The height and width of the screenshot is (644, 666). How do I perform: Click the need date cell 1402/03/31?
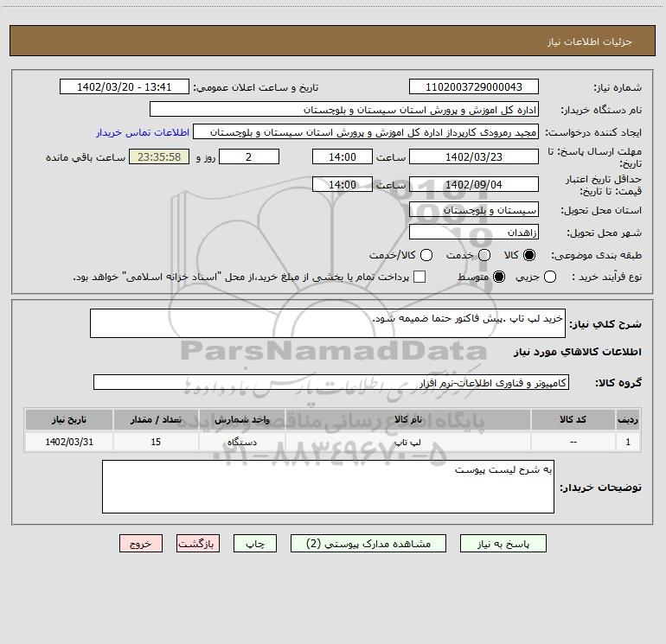click(69, 442)
